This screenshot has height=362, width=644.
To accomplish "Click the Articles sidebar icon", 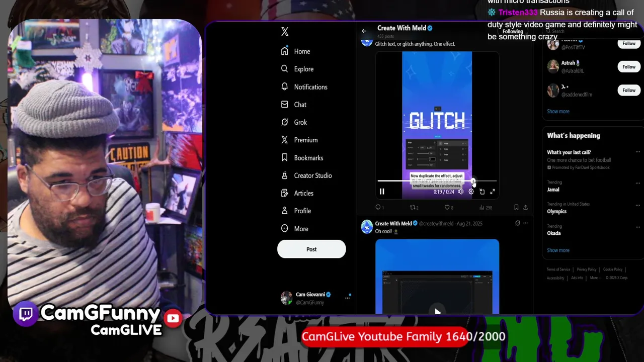I will (285, 193).
